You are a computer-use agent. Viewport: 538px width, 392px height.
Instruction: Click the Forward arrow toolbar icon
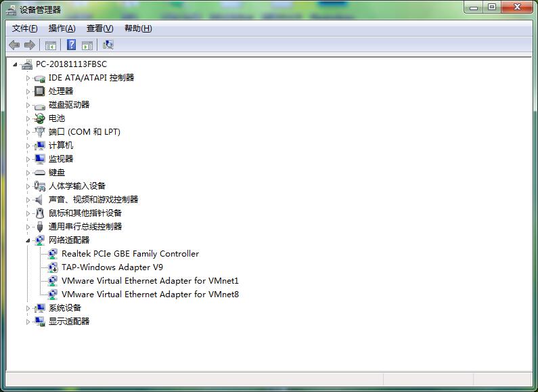point(30,45)
